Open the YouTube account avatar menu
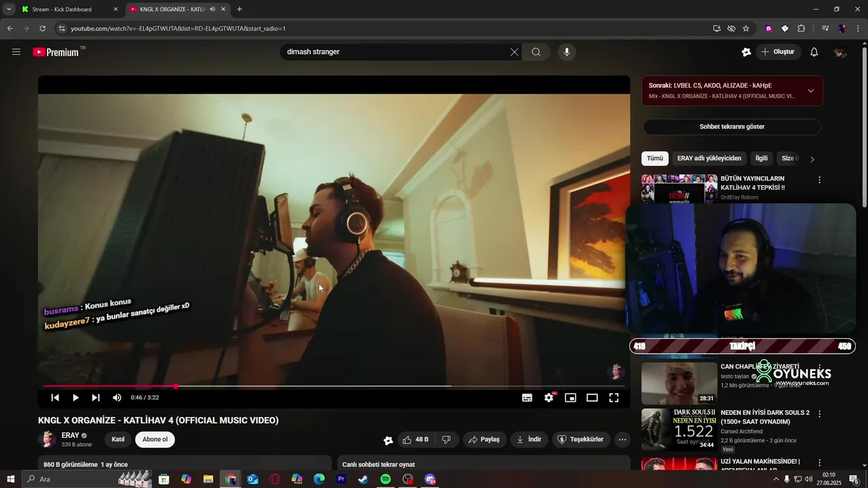Screen dimensions: 868x488 841,52
